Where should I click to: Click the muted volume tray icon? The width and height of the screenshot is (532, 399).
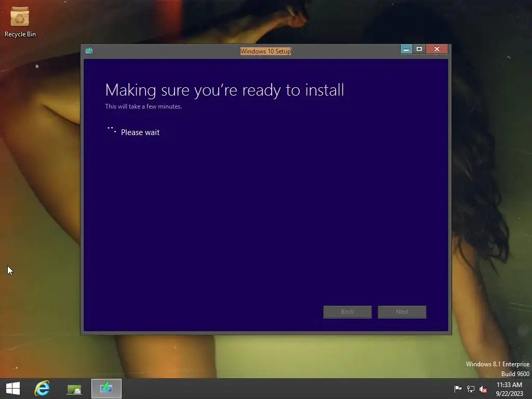coord(483,389)
